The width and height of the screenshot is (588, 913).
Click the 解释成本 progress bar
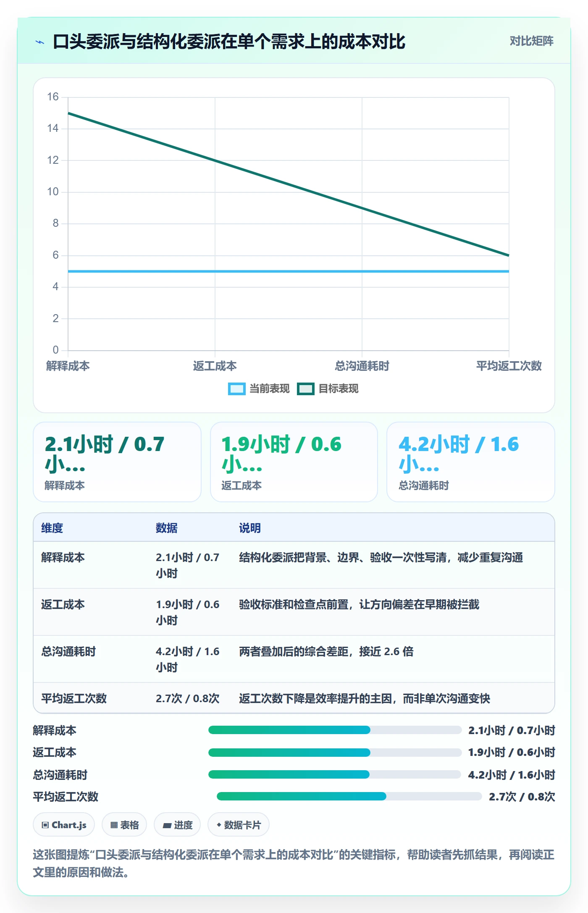[x=335, y=730]
